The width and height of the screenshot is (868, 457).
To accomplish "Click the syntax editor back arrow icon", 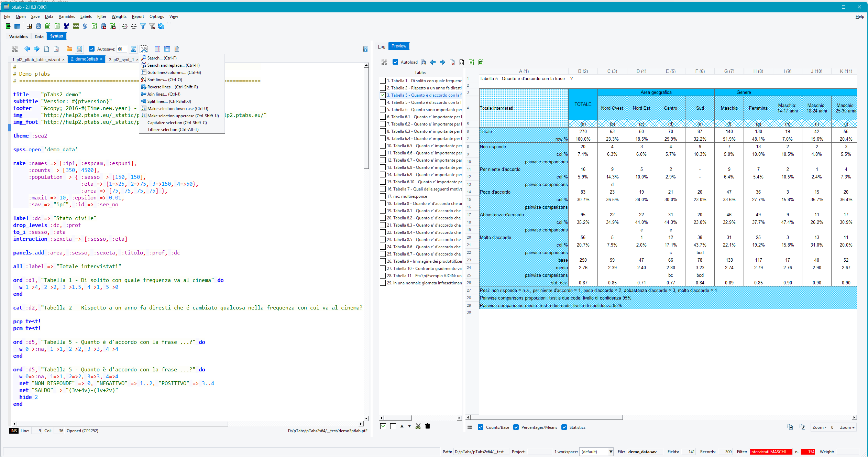I will pos(27,49).
